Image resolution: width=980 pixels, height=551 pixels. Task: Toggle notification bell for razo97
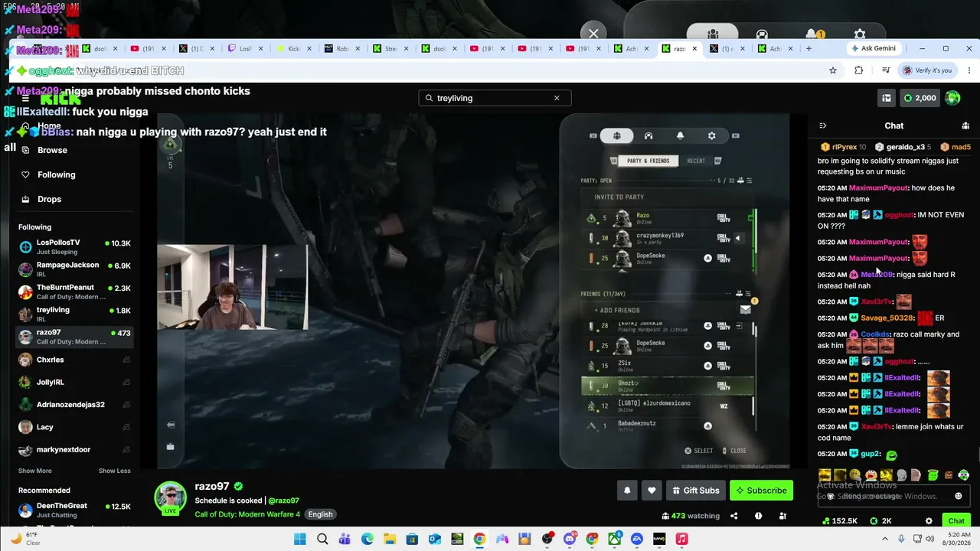pos(627,491)
